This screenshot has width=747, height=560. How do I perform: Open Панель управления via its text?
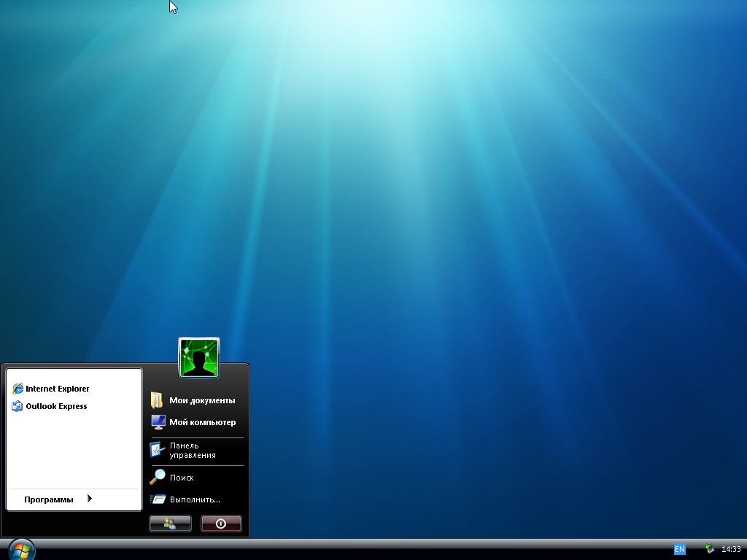click(193, 451)
